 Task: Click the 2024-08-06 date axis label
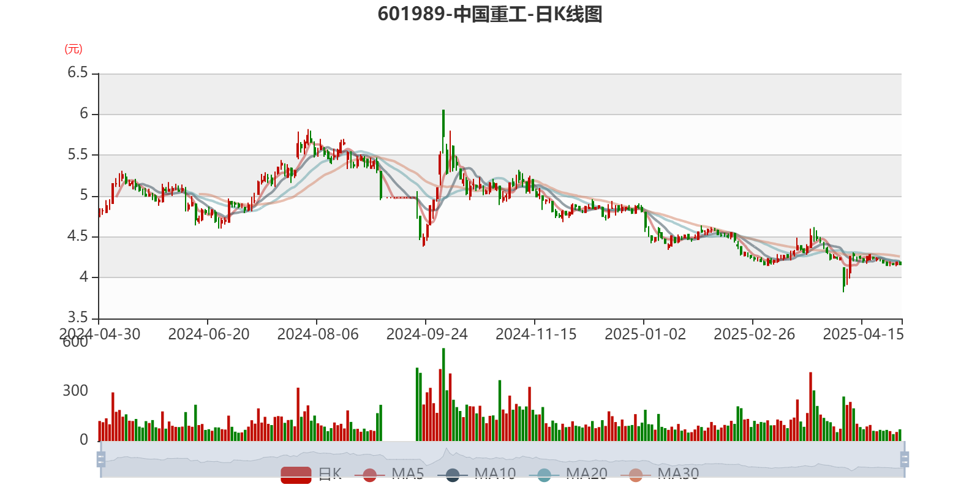point(318,334)
